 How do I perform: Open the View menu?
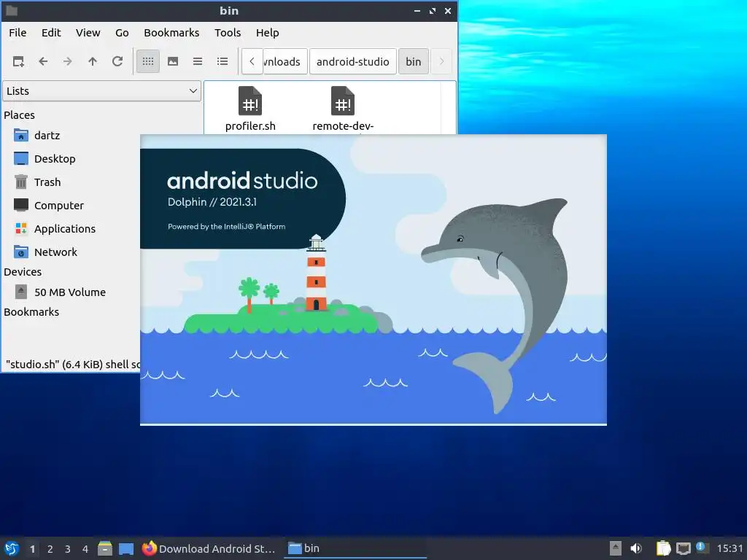[88, 33]
